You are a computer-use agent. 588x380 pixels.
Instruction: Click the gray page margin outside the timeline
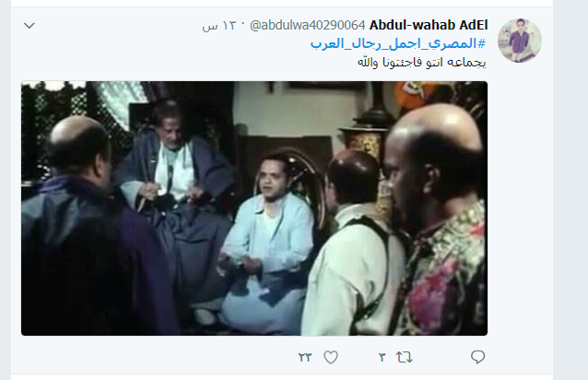pyautogui.click(x=570, y=187)
